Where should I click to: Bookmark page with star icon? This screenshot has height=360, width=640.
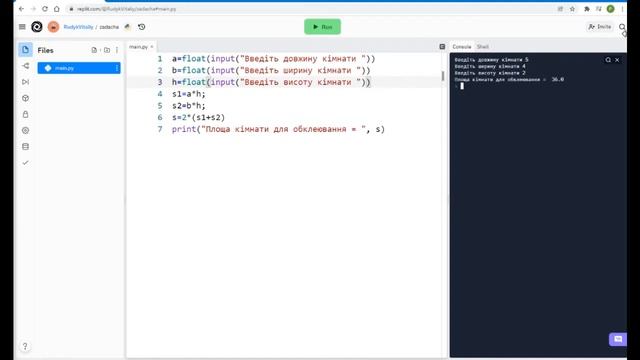[572, 9]
